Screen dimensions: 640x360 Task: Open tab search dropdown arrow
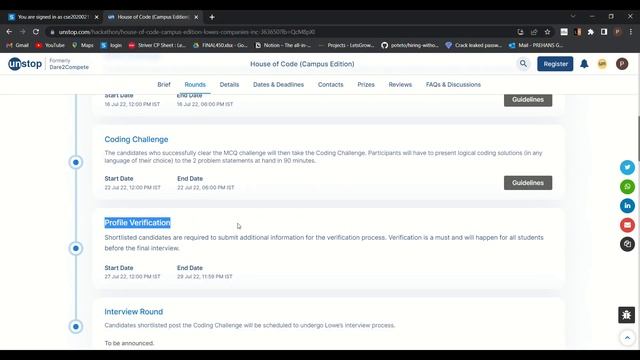573,16
